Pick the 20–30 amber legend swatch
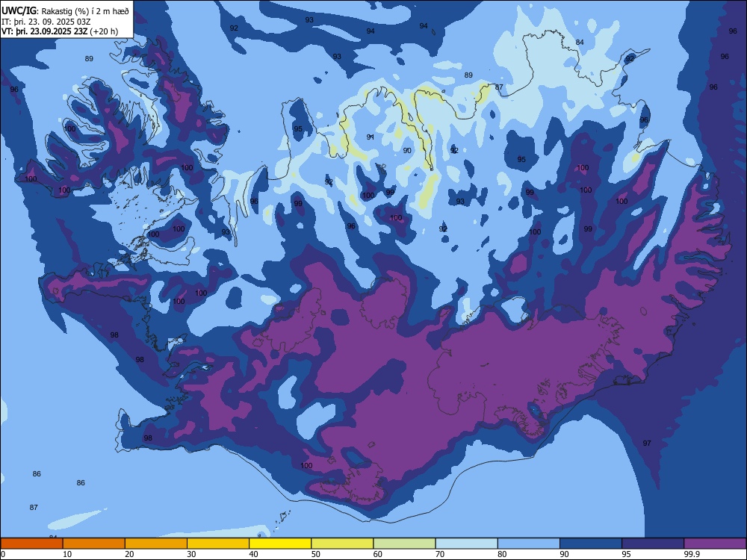The image size is (747, 560). (156, 544)
